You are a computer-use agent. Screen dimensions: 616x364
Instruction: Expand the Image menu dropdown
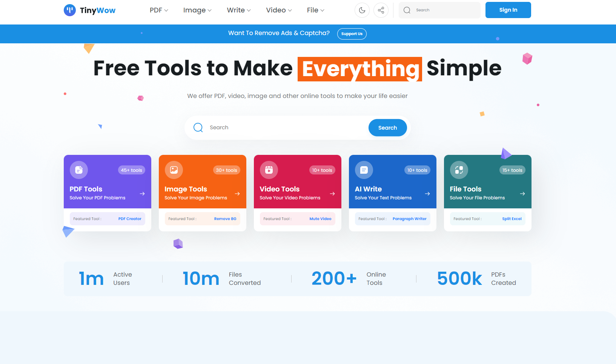pyautogui.click(x=197, y=10)
